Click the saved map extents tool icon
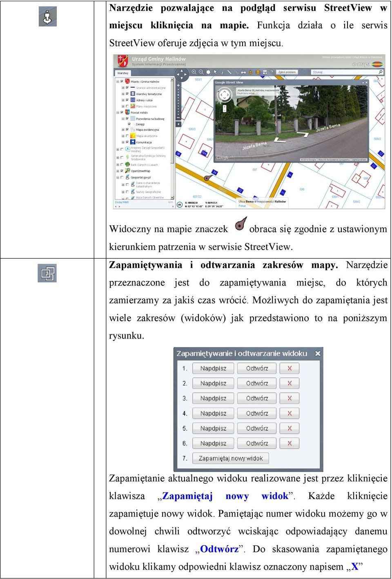This screenshot has height=579, width=392. [x=47, y=273]
